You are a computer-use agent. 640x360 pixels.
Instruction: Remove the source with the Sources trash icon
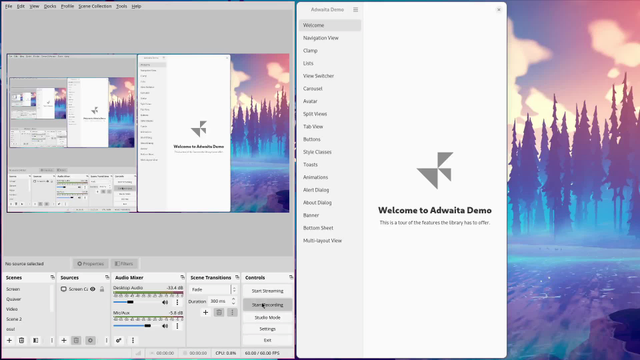76,340
